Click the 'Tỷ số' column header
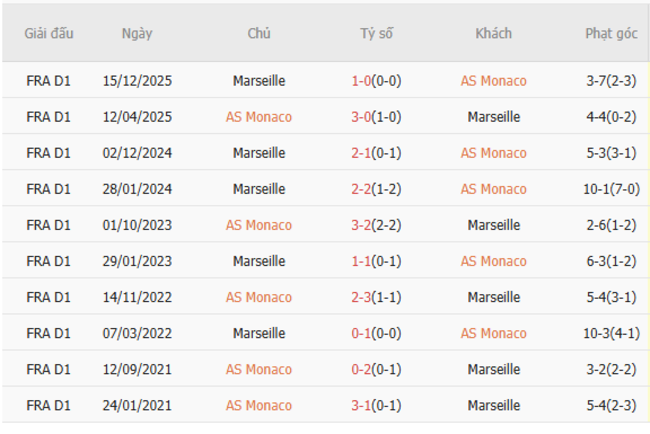Viewport: 650px width, 434px height. 376,33
